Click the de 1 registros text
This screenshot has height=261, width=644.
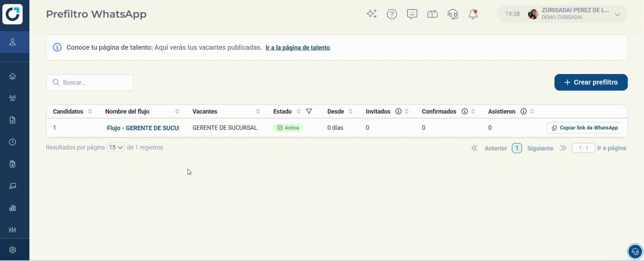coord(145,147)
